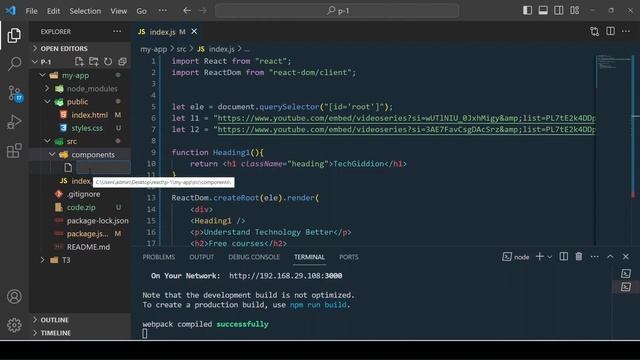640x360 pixels.
Task: Open changes compare icon in editor toolbar
Action: coord(595,31)
